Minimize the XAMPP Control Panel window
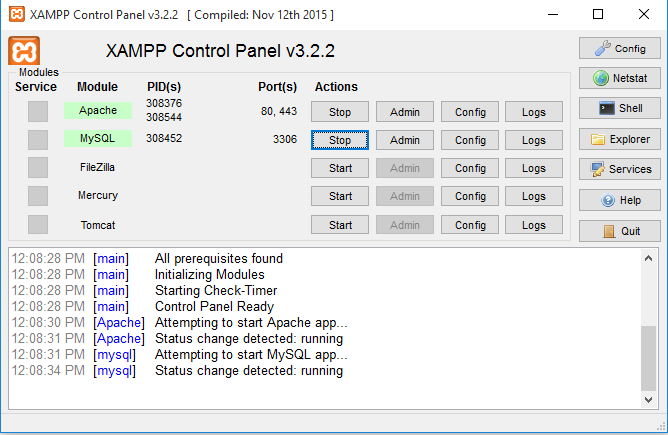Screen dimensions: 668x435 click(553, 14)
